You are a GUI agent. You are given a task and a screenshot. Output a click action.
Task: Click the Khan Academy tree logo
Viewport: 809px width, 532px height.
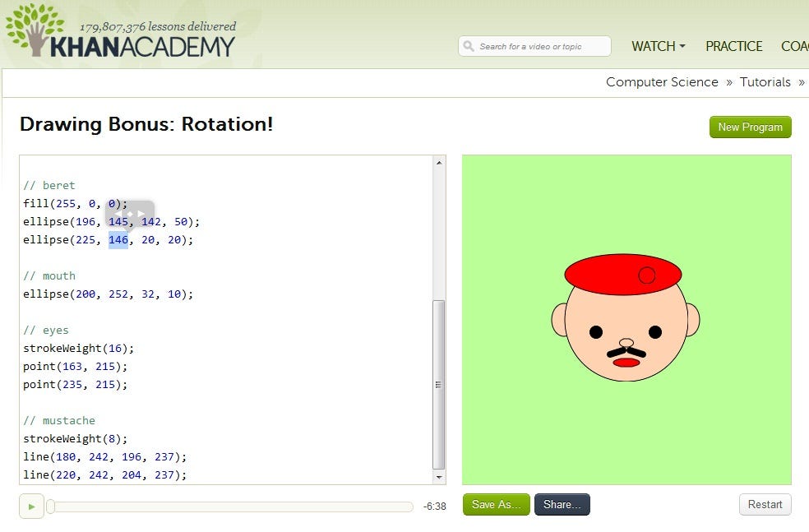(33, 29)
